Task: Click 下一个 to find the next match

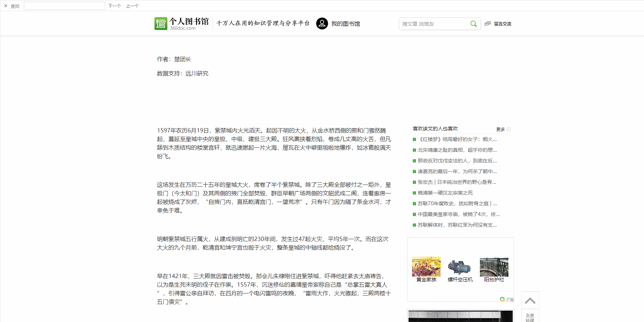Action: [114, 6]
